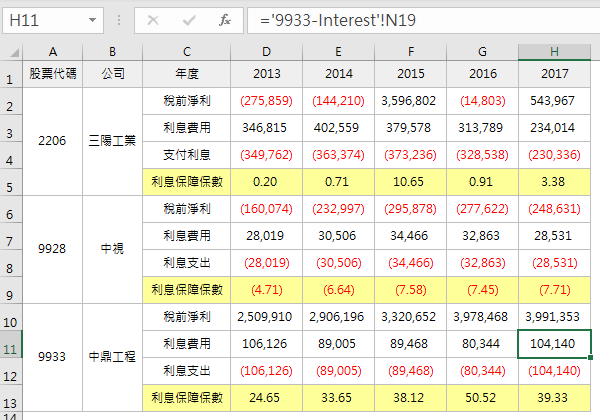Screen dimensions: 600x420
Task: Select column D header
Action: pos(266,52)
